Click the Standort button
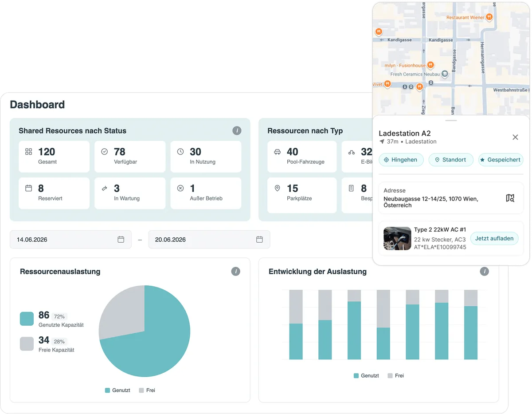The image size is (532, 414). coord(451,160)
